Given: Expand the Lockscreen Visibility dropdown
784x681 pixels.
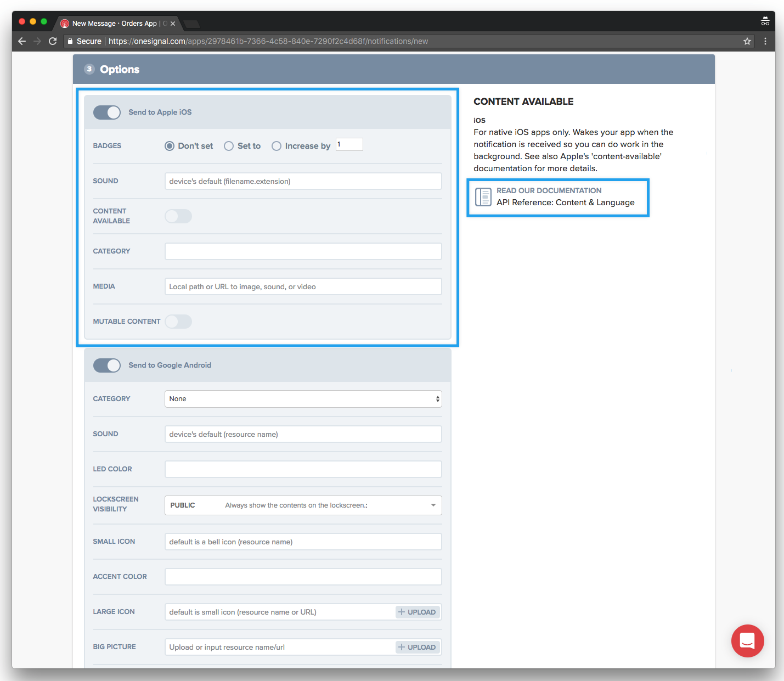Looking at the screenshot, I should (303, 505).
